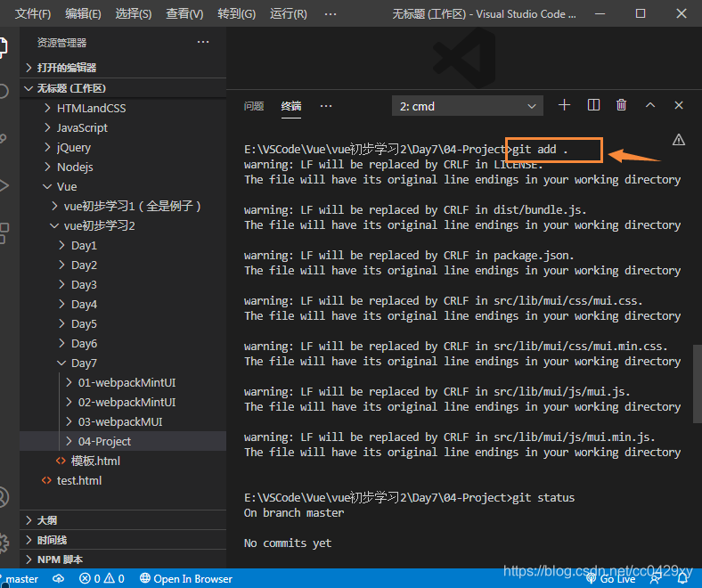The image size is (702, 588).
Task: Open the 转到(G) menu
Action: 236,14
